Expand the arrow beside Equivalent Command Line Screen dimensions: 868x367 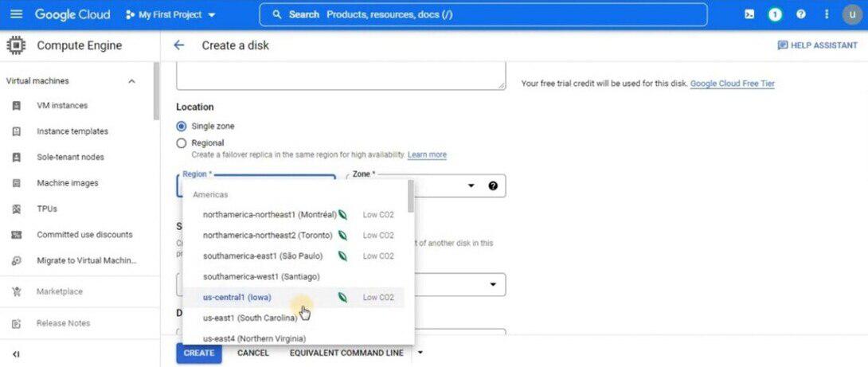[x=420, y=353]
